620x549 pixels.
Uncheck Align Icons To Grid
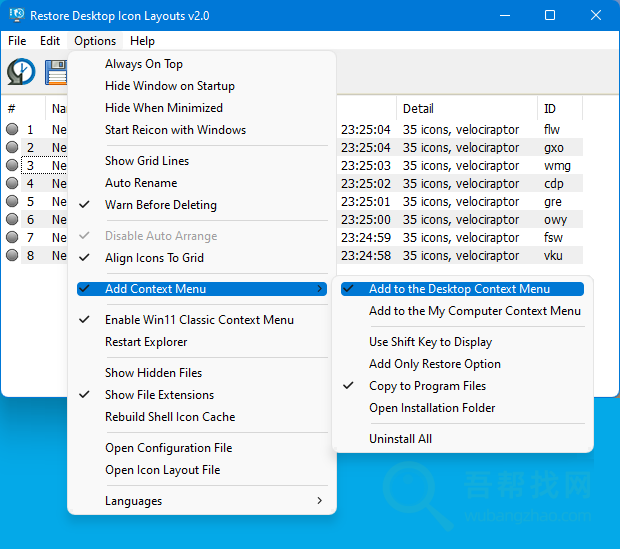click(x=154, y=258)
